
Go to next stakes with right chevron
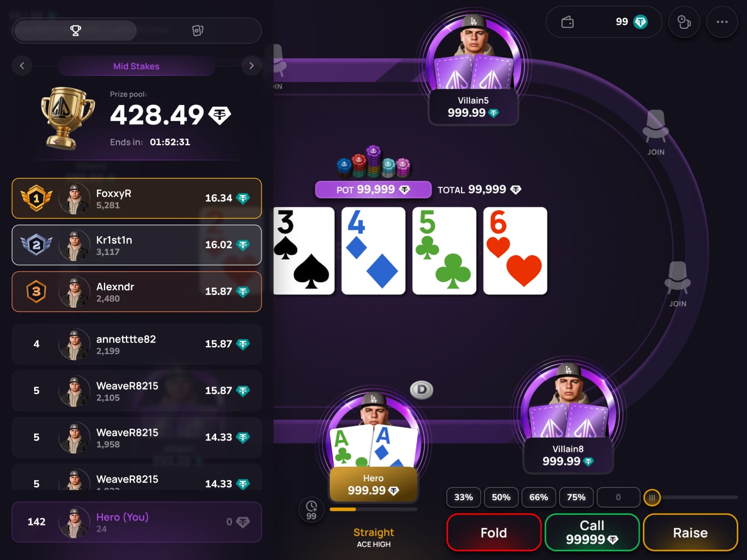251,66
